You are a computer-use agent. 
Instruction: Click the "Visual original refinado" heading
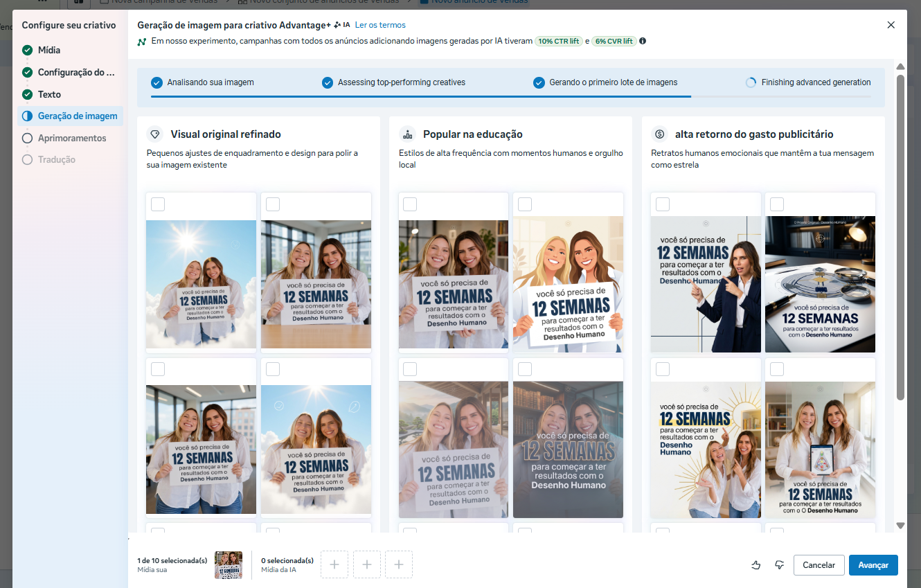tap(226, 134)
